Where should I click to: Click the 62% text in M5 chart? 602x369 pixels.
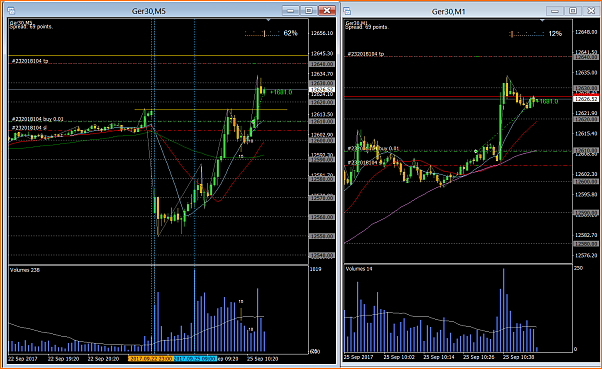point(290,33)
